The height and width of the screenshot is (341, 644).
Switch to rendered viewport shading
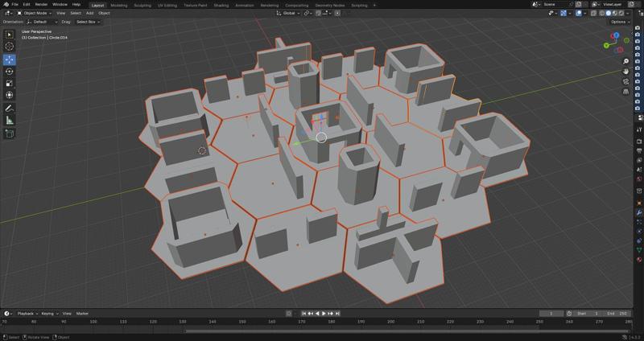(621, 13)
